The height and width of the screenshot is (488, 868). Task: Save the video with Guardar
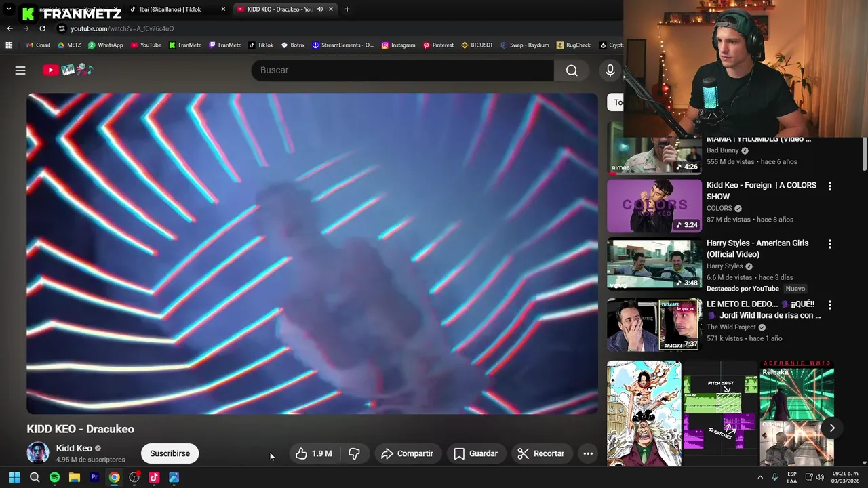pos(475,453)
